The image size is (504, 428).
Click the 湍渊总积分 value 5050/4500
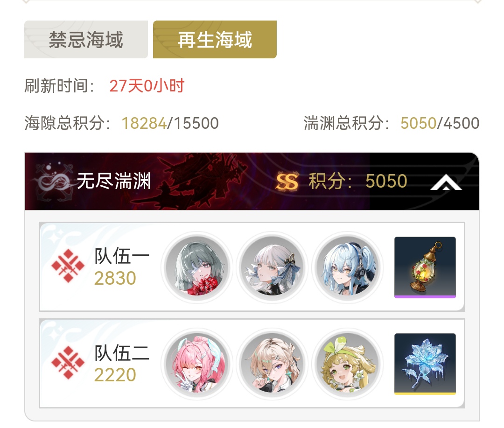click(x=440, y=123)
